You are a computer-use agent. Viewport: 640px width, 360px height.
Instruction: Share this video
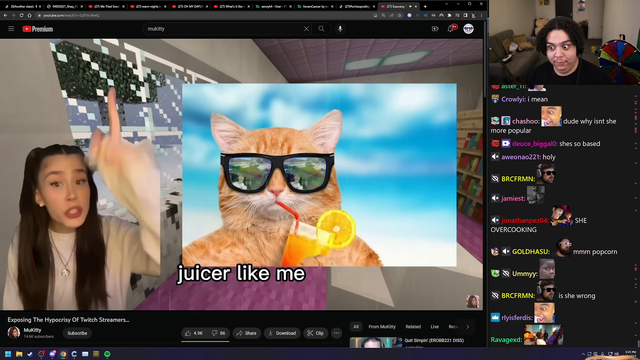(x=247, y=333)
